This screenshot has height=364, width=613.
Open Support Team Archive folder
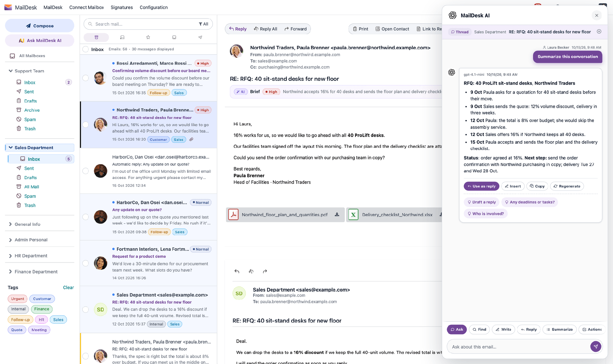click(32, 110)
